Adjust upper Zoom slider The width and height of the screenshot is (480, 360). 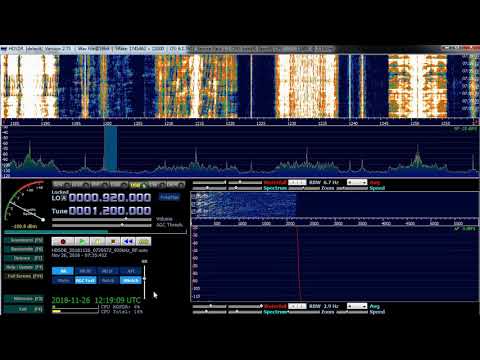(x=304, y=188)
